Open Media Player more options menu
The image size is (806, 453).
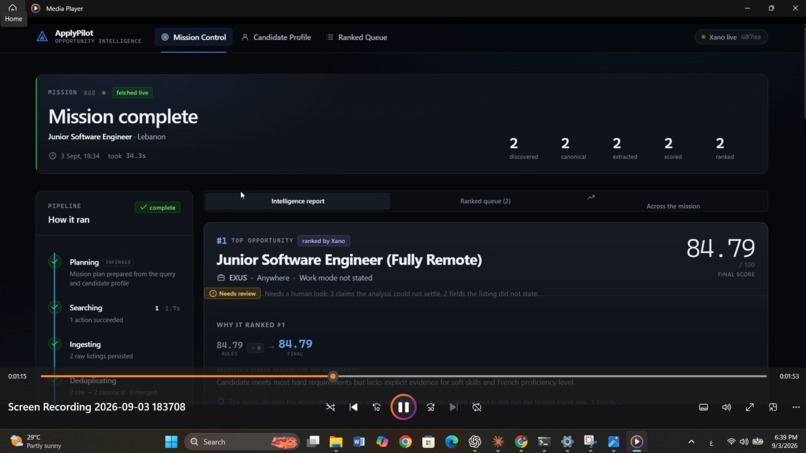pyautogui.click(x=796, y=407)
